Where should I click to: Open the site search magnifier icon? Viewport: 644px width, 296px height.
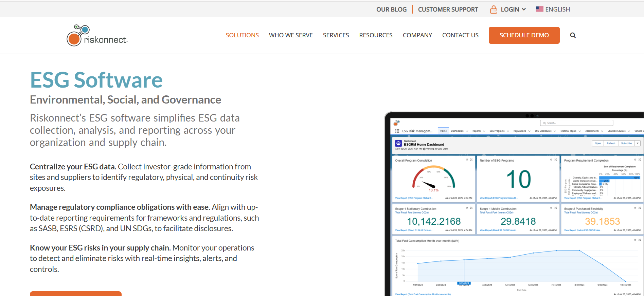(x=573, y=35)
